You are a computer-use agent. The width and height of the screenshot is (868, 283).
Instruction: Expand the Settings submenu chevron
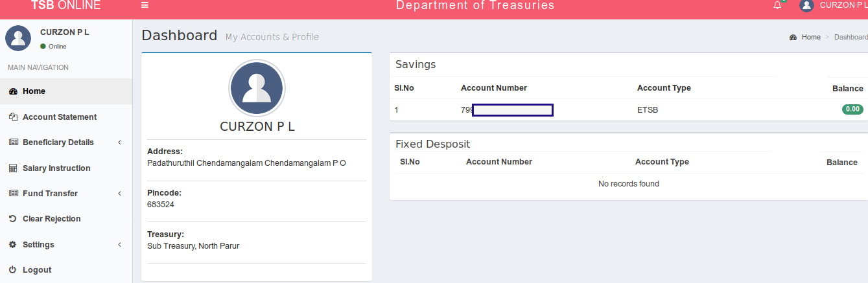[x=120, y=245]
